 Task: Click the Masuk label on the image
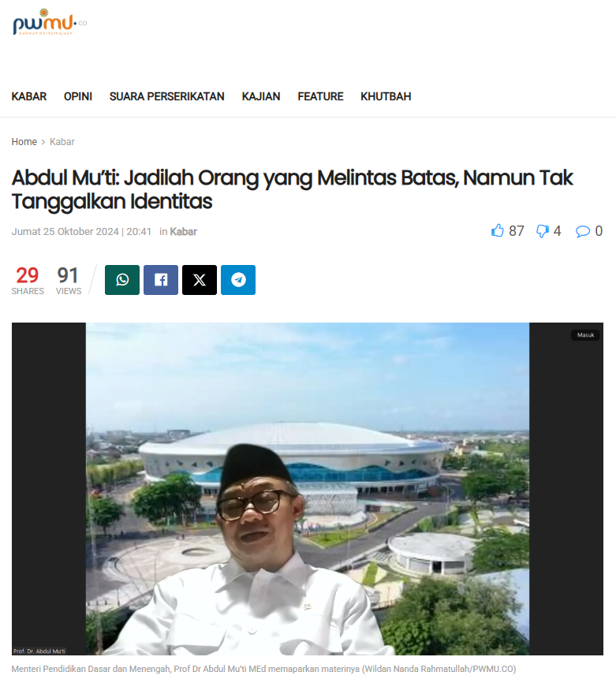(585, 335)
